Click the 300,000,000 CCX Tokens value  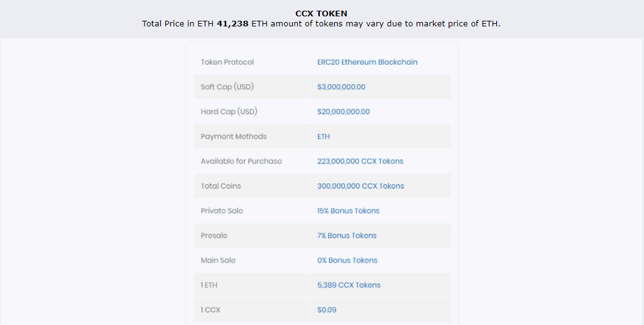click(x=361, y=186)
